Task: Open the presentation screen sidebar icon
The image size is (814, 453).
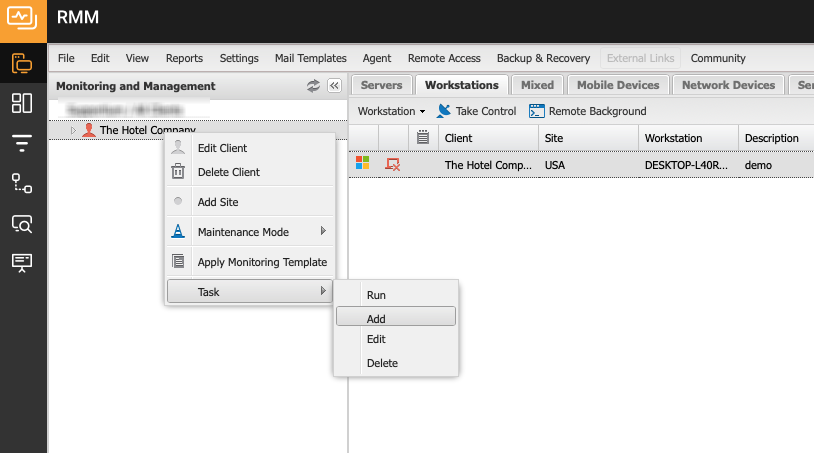Action: [x=22, y=263]
